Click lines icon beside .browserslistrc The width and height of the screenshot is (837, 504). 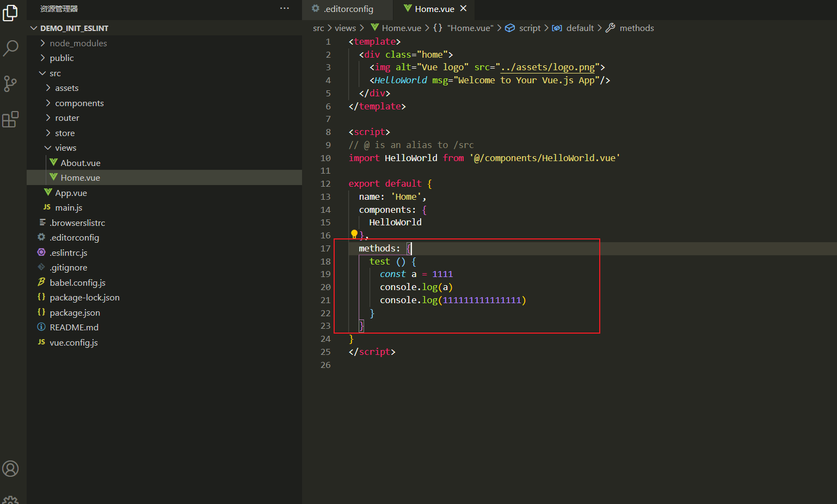42,222
